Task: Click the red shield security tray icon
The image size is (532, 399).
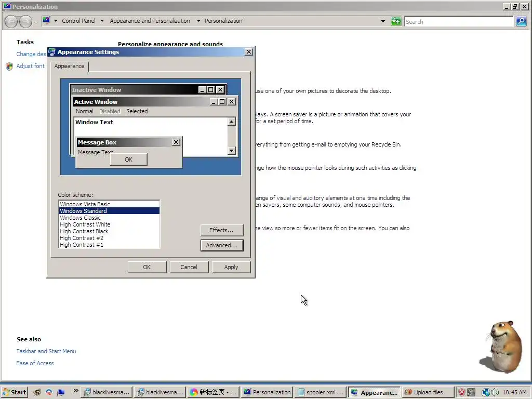Action: click(462, 392)
